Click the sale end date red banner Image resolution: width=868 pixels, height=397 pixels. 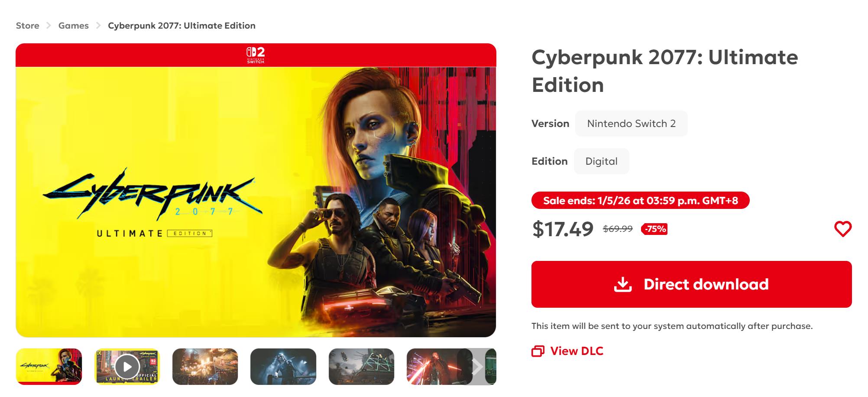pos(640,201)
